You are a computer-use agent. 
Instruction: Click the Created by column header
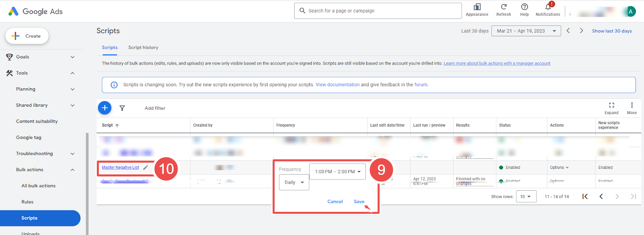pos(203,125)
